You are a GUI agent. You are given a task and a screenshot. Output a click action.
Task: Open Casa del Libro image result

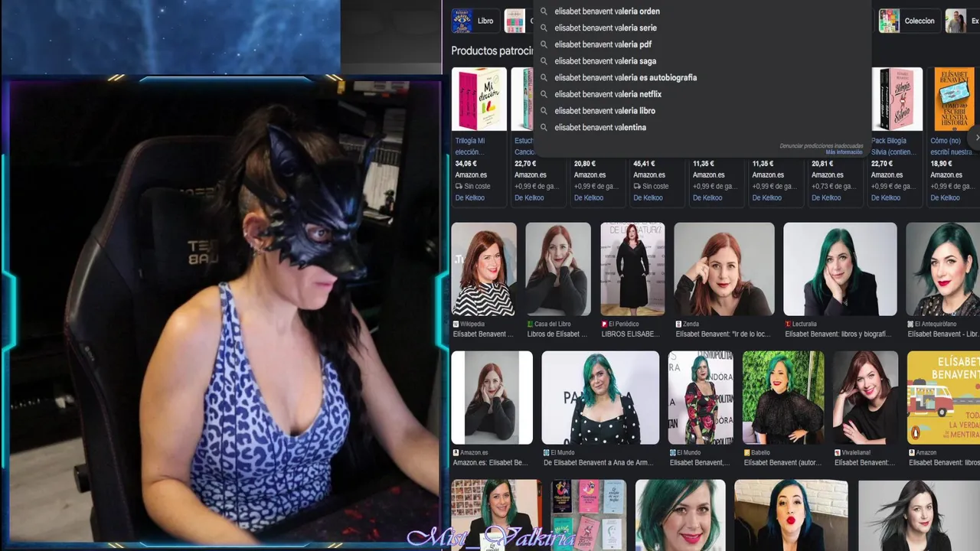558,269
